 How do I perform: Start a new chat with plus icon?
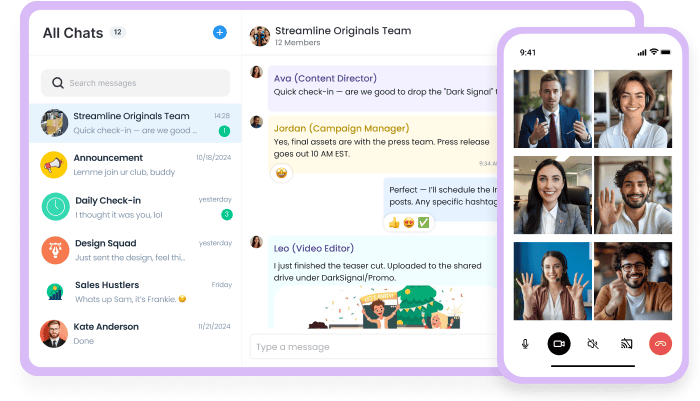[220, 32]
